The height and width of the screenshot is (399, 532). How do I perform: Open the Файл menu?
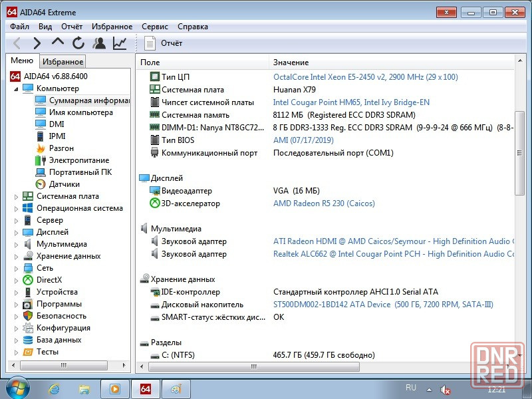[19, 27]
